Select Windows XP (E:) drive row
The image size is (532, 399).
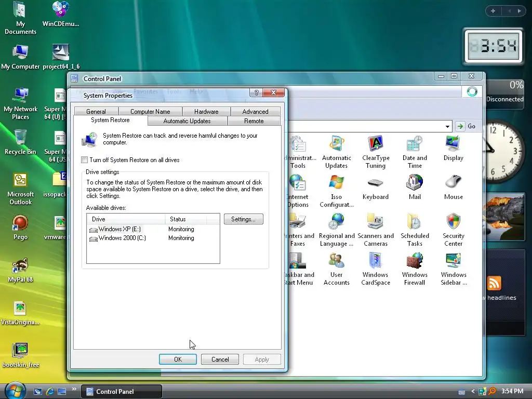[x=153, y=229]
